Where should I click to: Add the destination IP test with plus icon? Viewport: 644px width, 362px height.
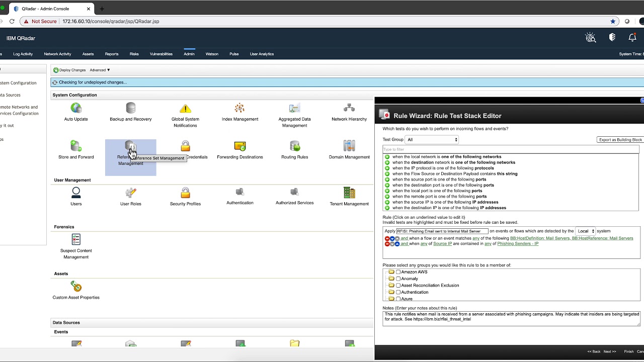[x=387, y=208]
